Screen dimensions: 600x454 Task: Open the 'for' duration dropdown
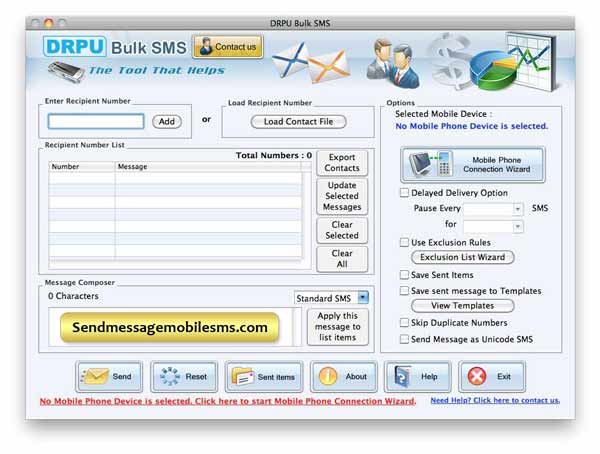pyautogui.click(x=493, y=227)
